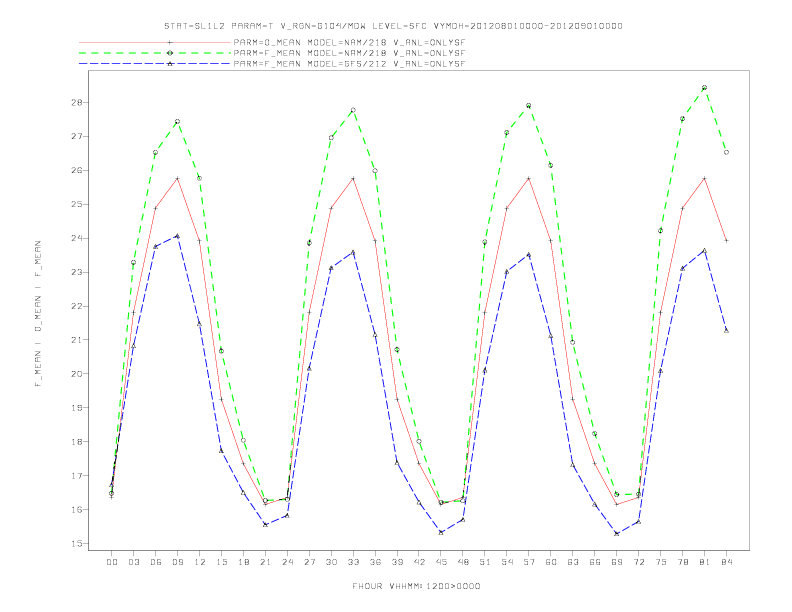
Task: Click the y-axis tick label 23
Action: [79, 272]
